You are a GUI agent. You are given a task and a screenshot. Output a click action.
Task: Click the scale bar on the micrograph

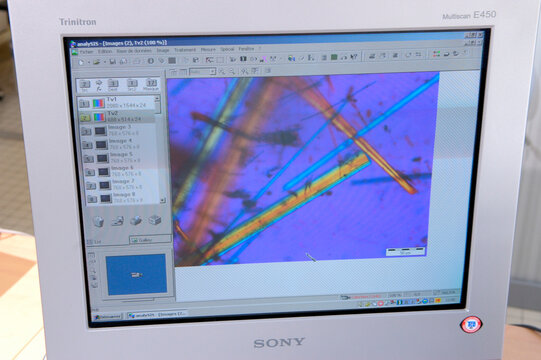point(405,251)
